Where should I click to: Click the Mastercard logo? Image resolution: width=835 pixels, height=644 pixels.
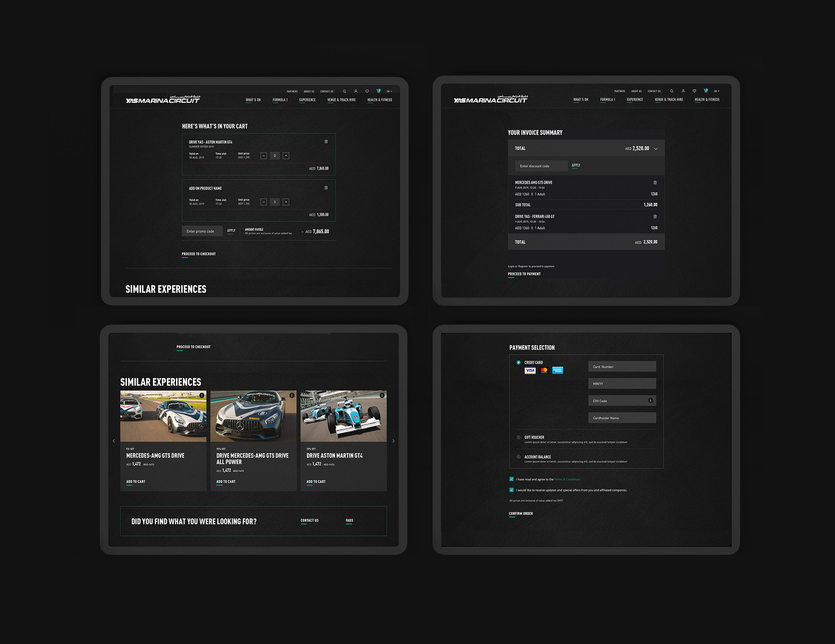tap(544, 370)
